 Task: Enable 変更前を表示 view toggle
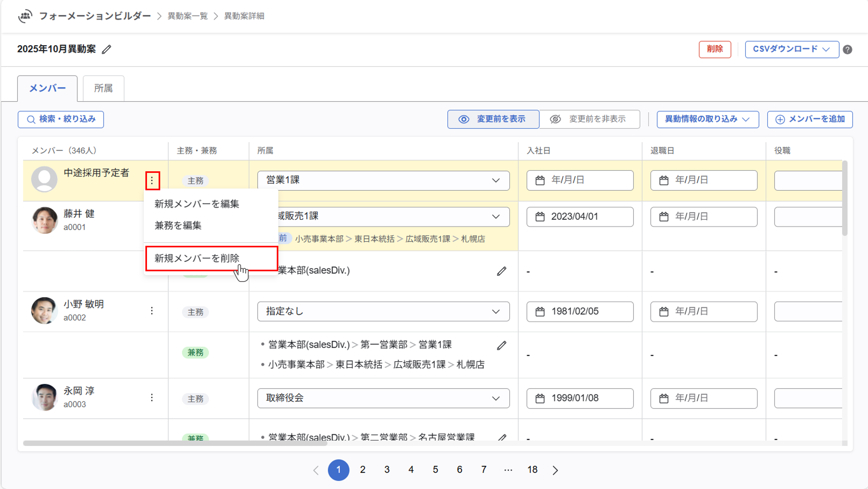(x=493, y=119)
